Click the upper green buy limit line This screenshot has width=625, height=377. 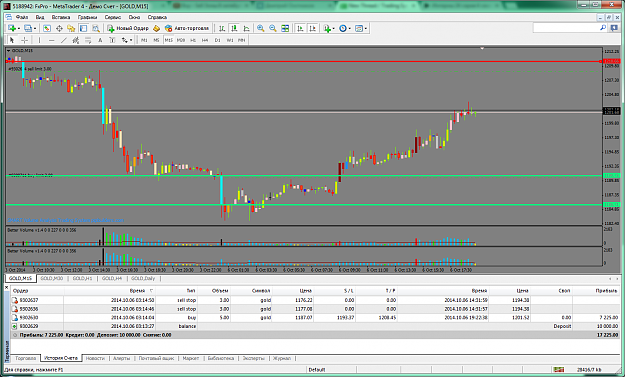point(303,176)
